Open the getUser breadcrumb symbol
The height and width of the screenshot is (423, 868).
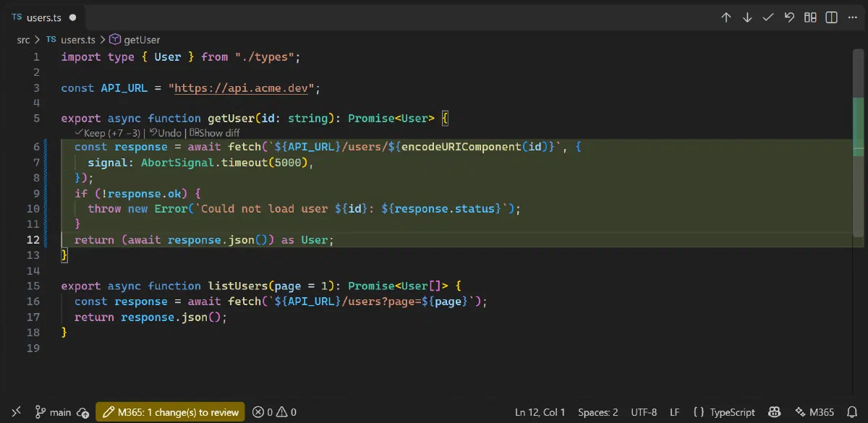pos(135,40)
